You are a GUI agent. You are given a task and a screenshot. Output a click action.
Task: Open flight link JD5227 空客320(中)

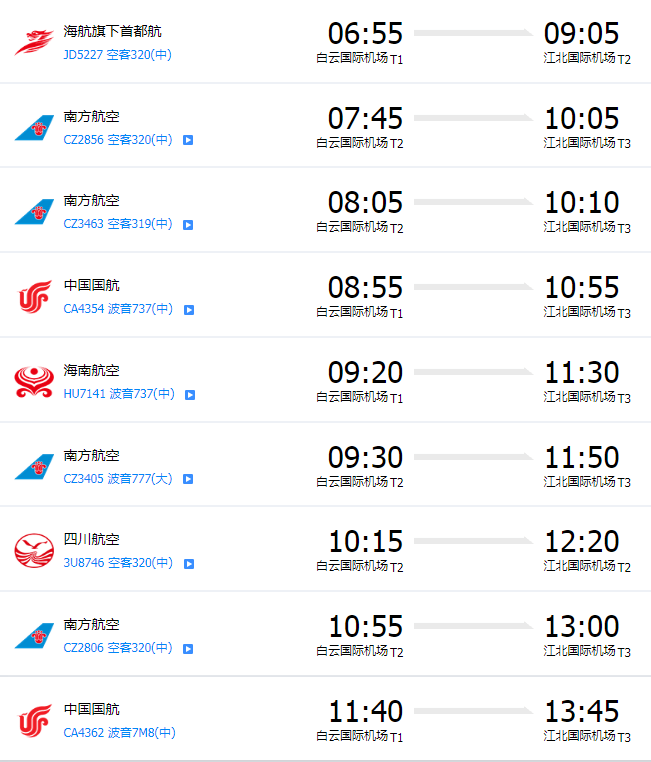coord(118,55)
